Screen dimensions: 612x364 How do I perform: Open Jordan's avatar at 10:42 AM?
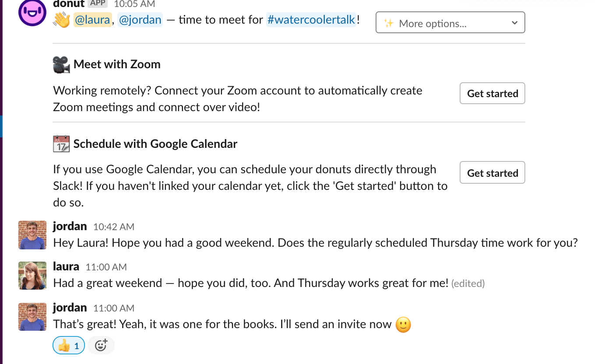[32, 235]
